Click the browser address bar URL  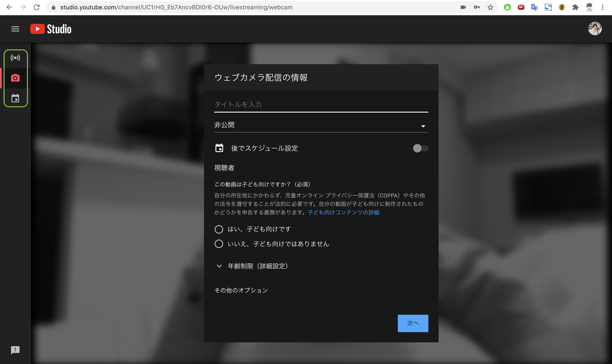pyautogui.click(x=176, y=7)
